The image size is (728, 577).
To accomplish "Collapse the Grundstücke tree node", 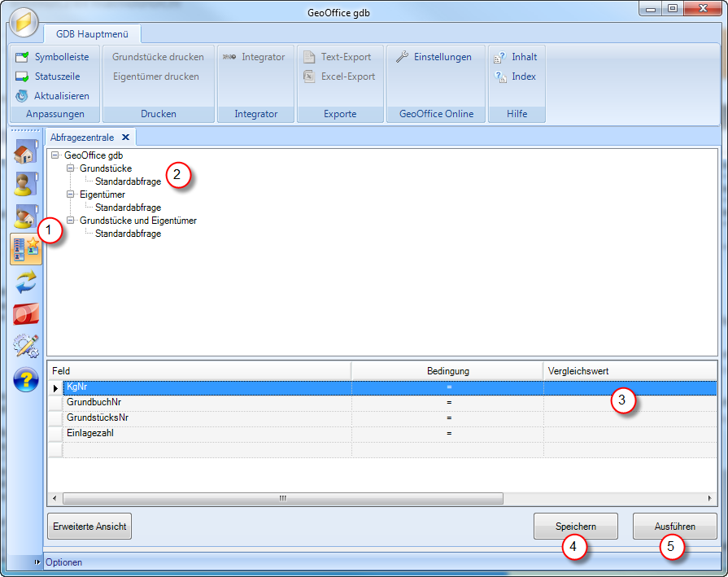I will 71,168.
